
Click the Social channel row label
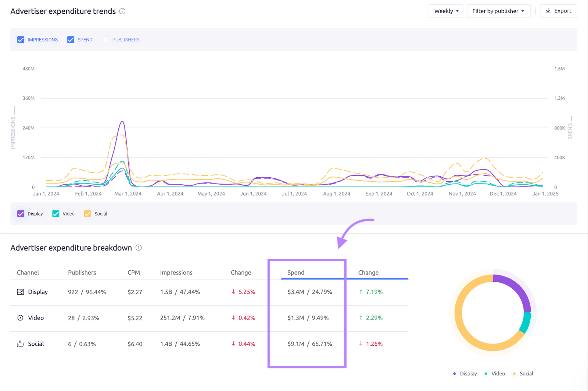pyautogui.click(x=36, y=344)
